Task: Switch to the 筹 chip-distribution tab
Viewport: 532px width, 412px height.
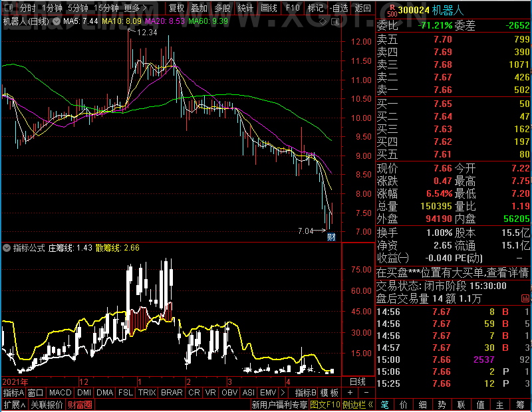Action: coord(520,405)
